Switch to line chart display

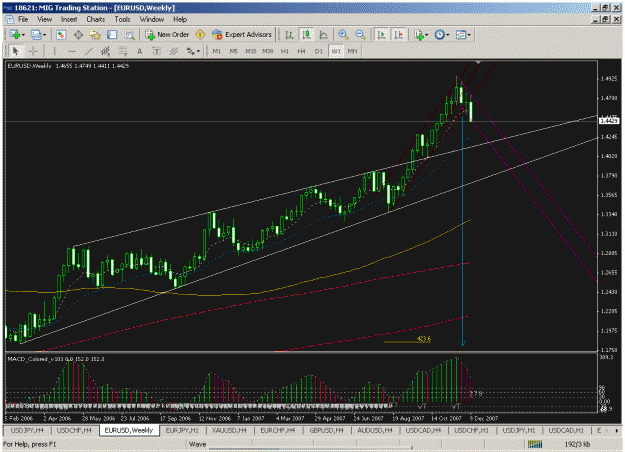coord(323,35)
